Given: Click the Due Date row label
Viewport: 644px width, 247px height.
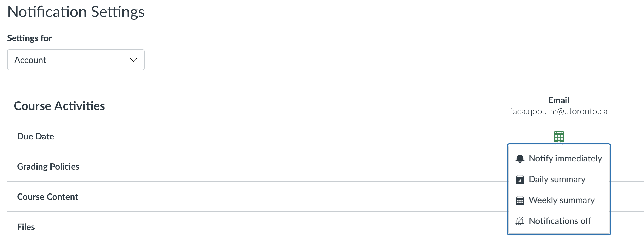Looking at the screenshot, I should 36,136.
